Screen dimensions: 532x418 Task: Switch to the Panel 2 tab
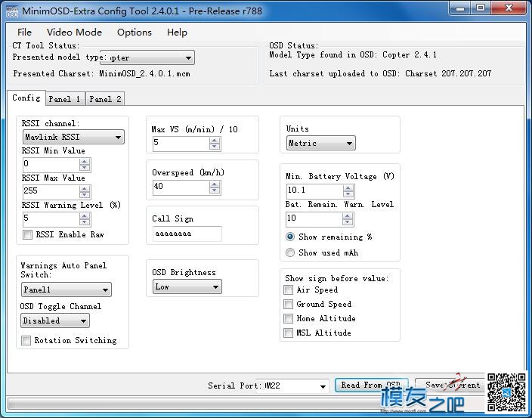coord(105,99)
